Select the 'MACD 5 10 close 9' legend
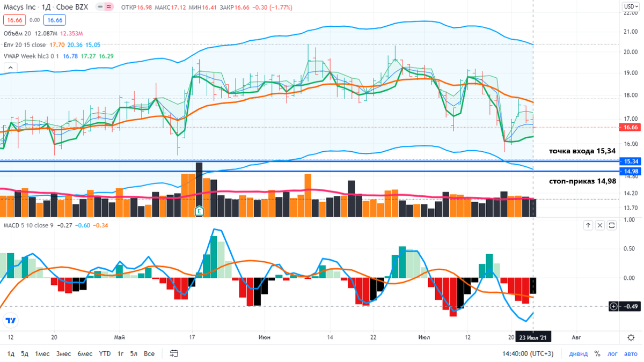Viewport: 644px width, 362px height. 28,225
